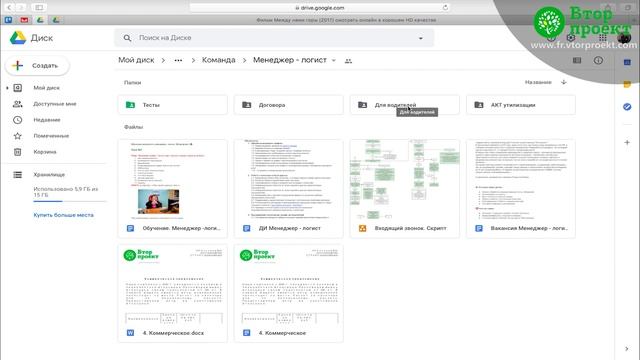The width and height of the screenshot is (640, 360).
Task: Click the search magnifier icon
Action: point(127,38)
